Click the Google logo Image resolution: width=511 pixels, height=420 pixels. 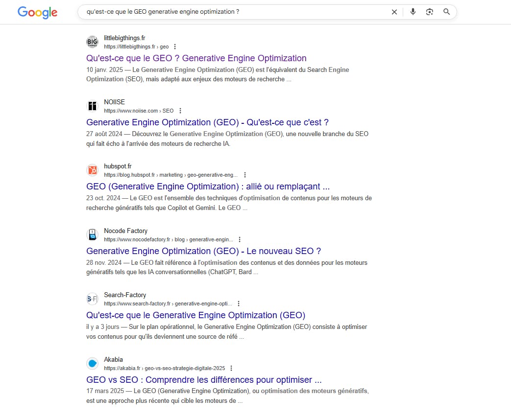click(x=37, y=12)
